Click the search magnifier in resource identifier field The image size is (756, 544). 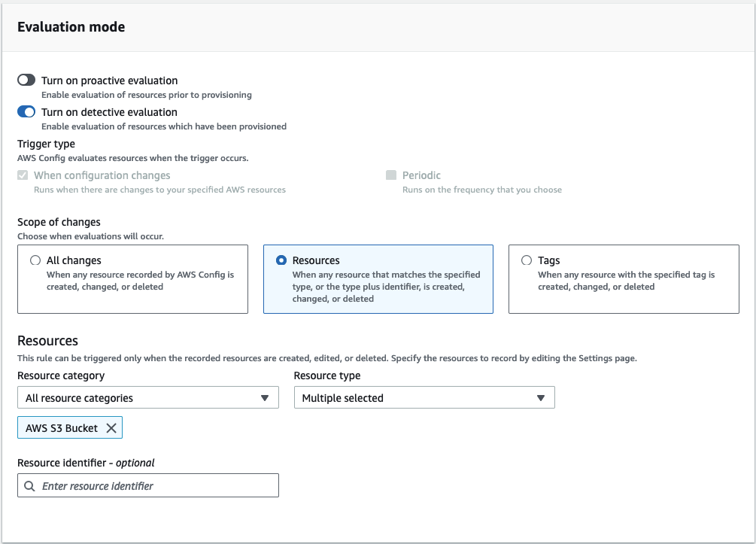pos(29,485)
